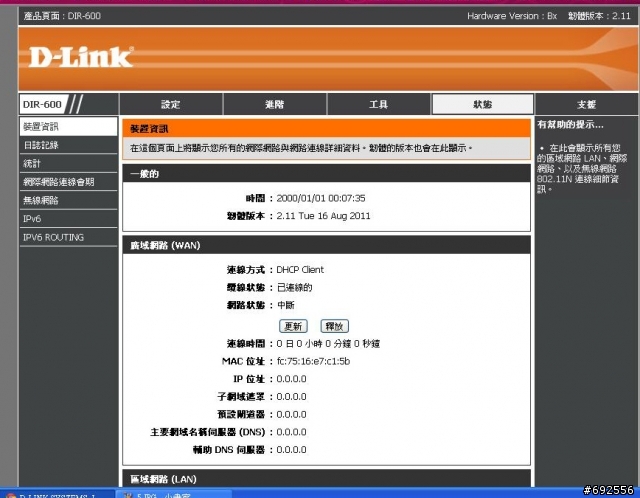Viewport: 640px width, 498px height.
Task: Click the primary DNS value 0.0.0.0
Action: 291,432
